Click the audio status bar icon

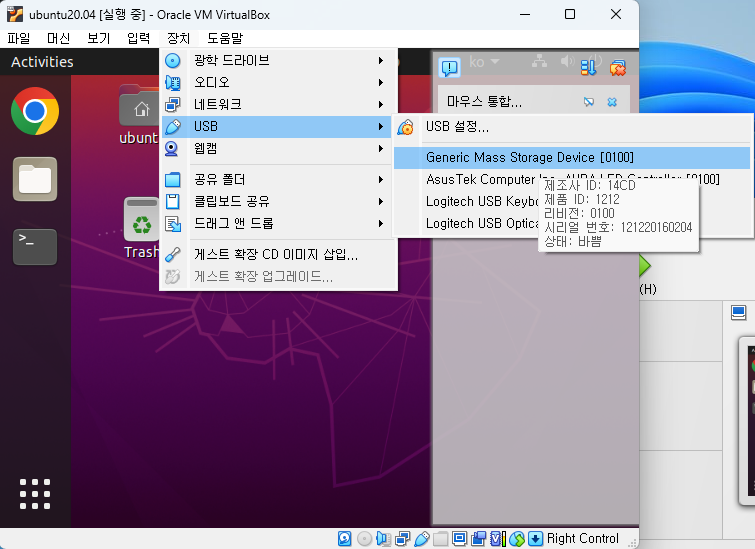[x=383, y=538]
